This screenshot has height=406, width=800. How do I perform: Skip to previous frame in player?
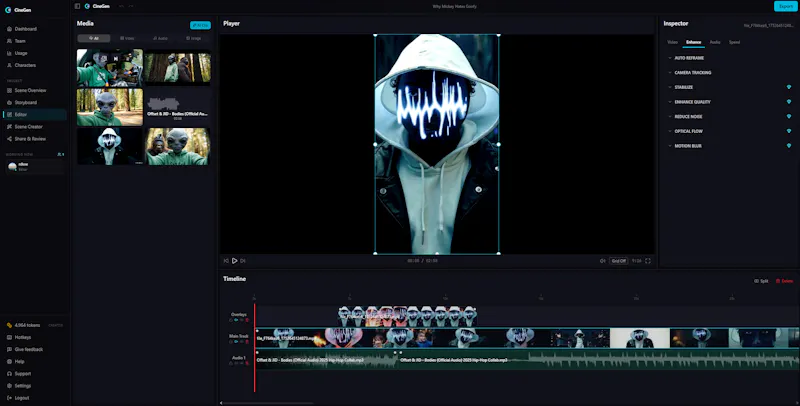pos(226,261)
